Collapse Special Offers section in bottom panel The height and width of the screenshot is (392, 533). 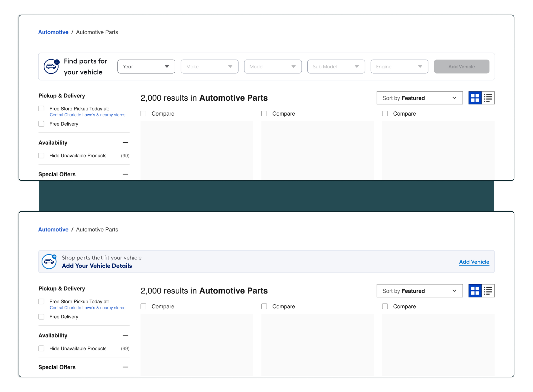[125, 367]
